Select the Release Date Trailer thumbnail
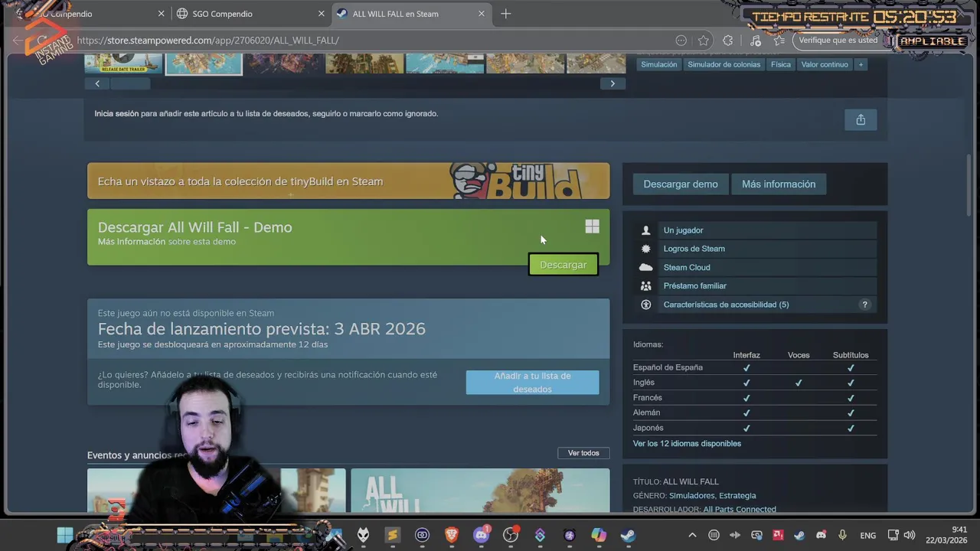980x551 pixels. click(x=123, y=64)
